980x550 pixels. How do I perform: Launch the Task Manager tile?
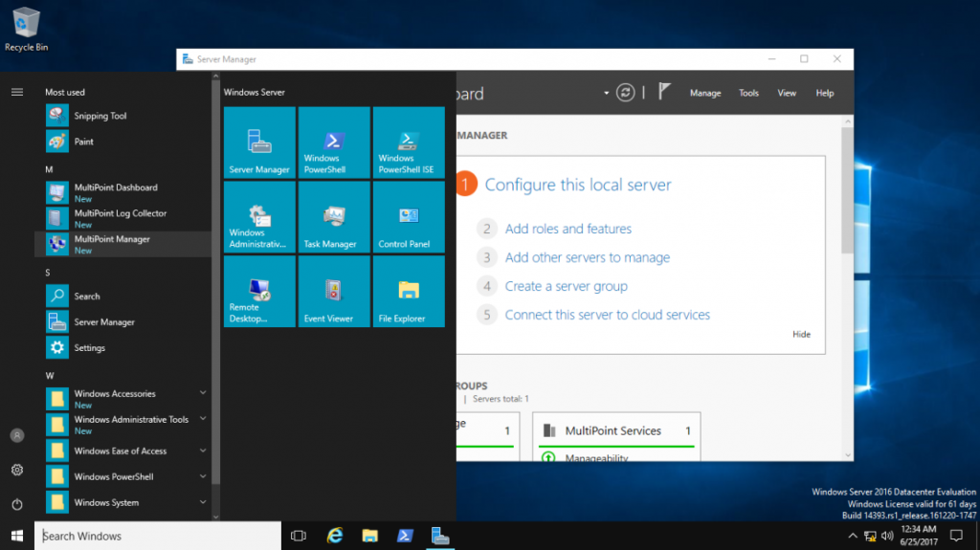pyautogui.click(x=334, y=217)
